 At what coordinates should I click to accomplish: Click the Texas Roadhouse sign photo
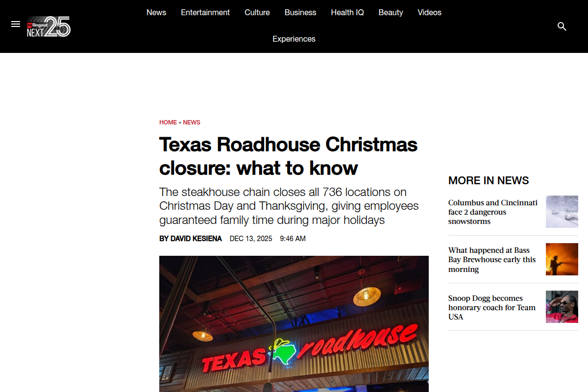pos(294,323)
